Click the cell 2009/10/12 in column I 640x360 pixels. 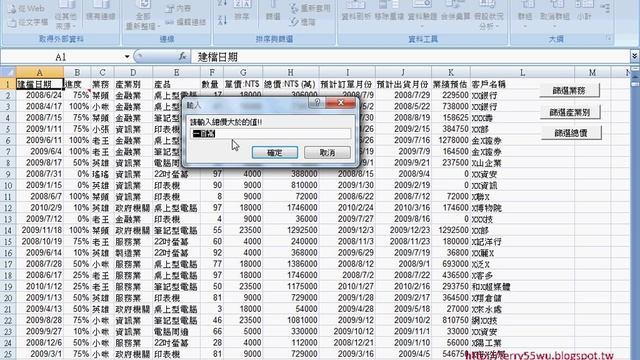coord(347,331)
